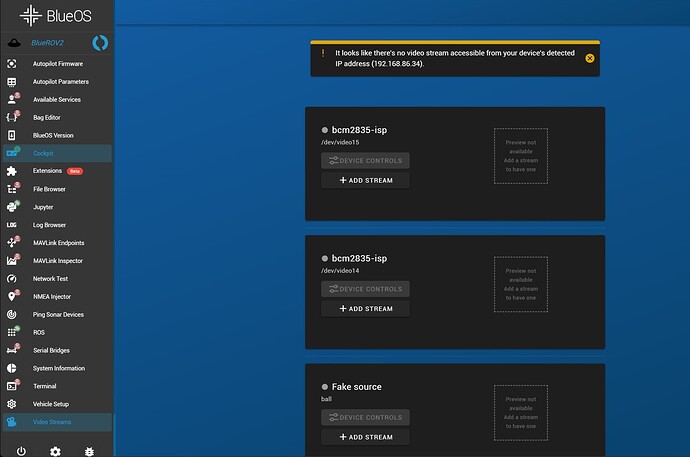The width and height of the screenshot is (690, 457).
Task: Select Cockpit in the sidebar
Action: (43, 153)
